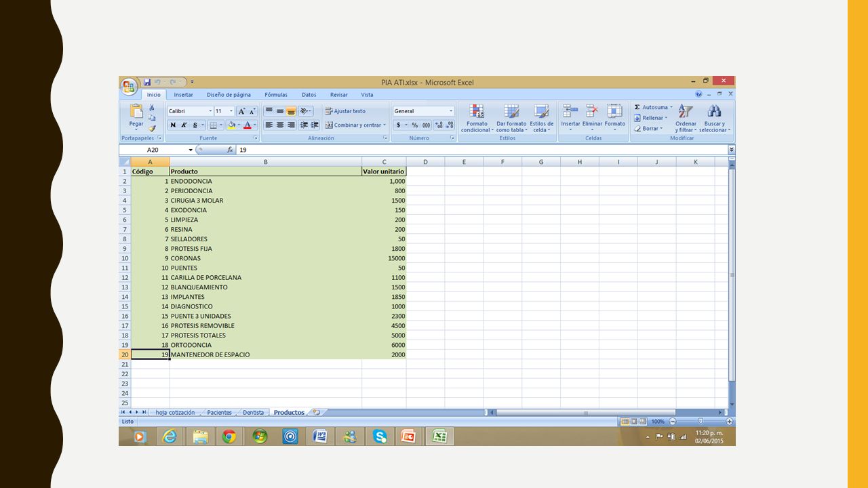The image size is (868, 488).
Task: Apply the fill color bucket icon
Action: click(x=231, y=125)
